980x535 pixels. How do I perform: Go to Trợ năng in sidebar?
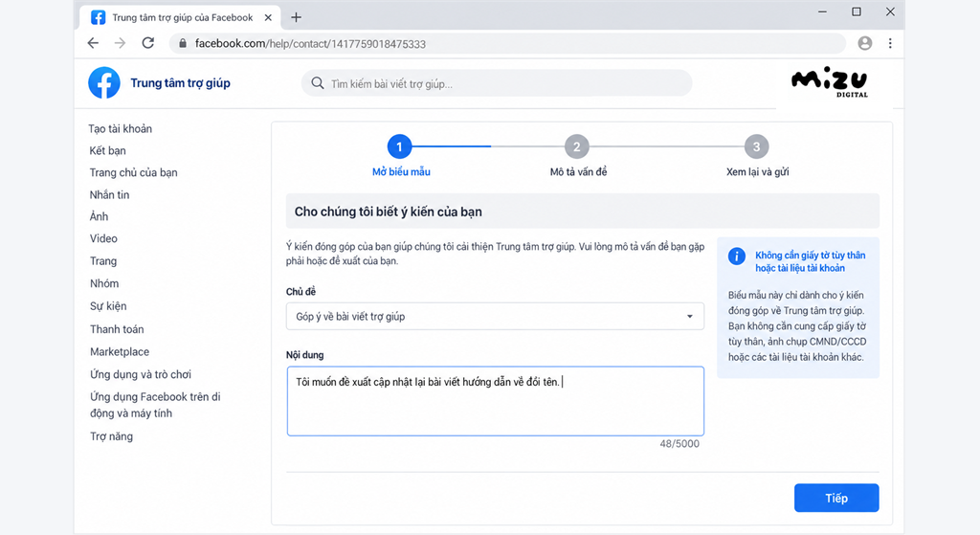pos(111,436)
